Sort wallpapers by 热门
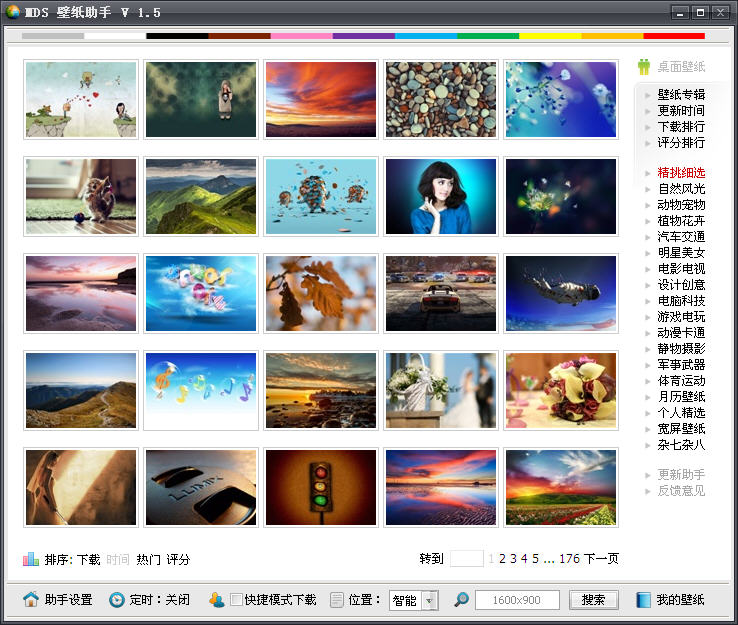This screenshot has width=738, height=625. pyautogui.click(x=148, y=559)
